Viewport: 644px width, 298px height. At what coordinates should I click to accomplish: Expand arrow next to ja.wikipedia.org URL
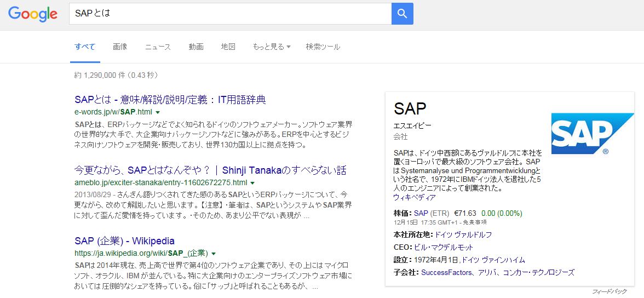point(214,253)
